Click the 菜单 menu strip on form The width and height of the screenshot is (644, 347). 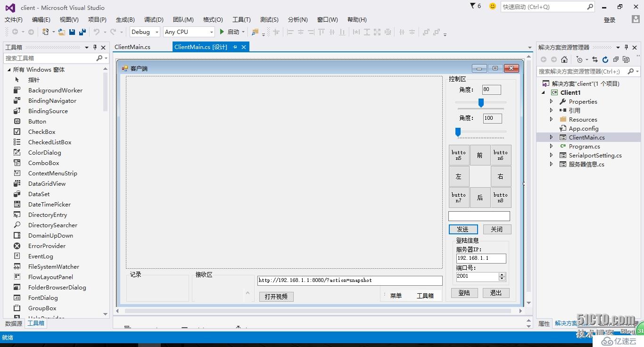[x=396, y=296]
